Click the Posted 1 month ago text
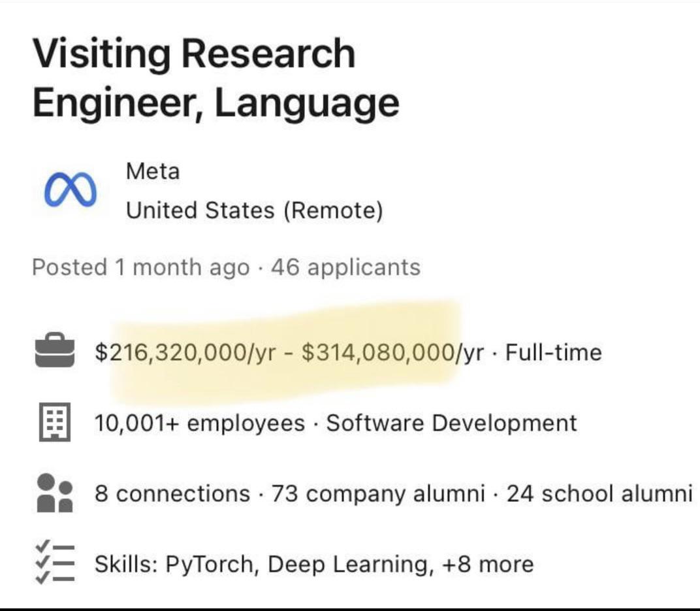This screenshot has width=700, height=611. pyautogui.click(x=140, y=267)
